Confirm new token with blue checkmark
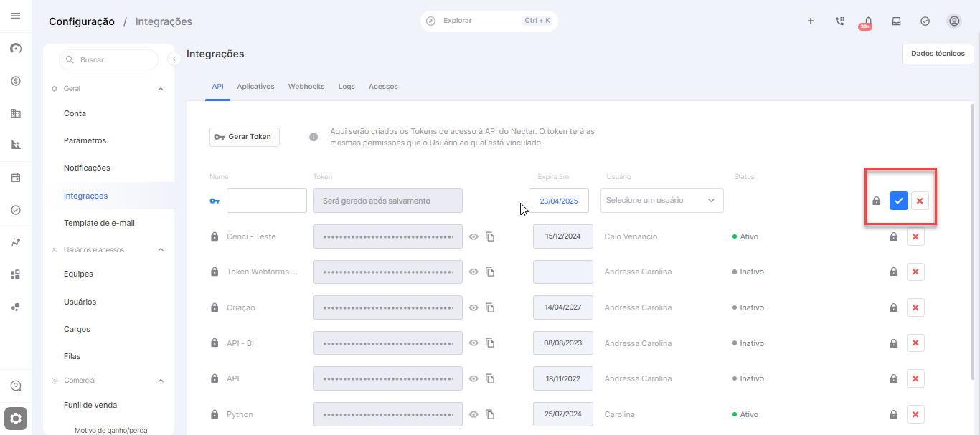This screenshot has width=980, height=435. (899, 201)
